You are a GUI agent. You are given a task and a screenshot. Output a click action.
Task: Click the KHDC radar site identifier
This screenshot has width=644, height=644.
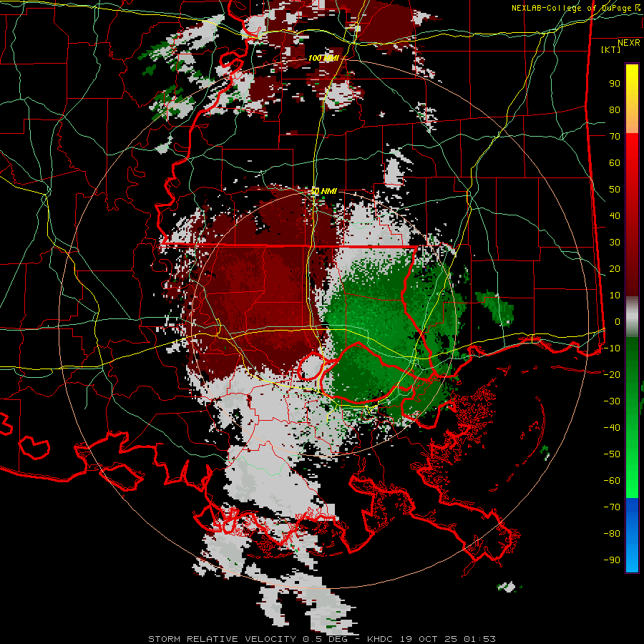[x=380, y=639]
